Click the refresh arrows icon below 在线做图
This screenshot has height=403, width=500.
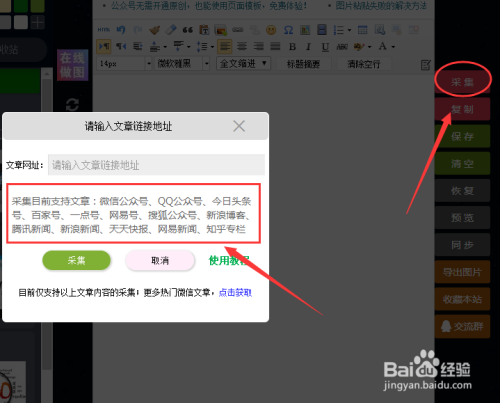click(72, 104)
